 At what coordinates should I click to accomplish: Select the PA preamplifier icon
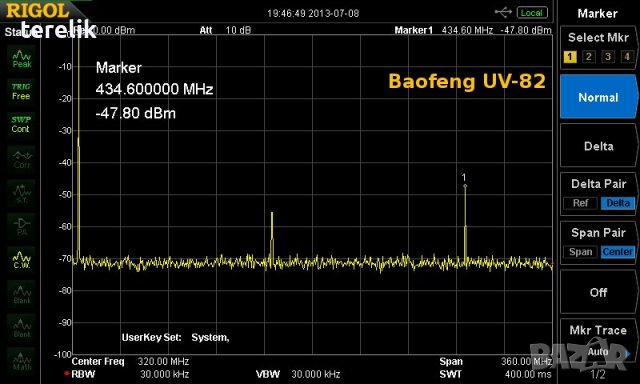(22, 226)
